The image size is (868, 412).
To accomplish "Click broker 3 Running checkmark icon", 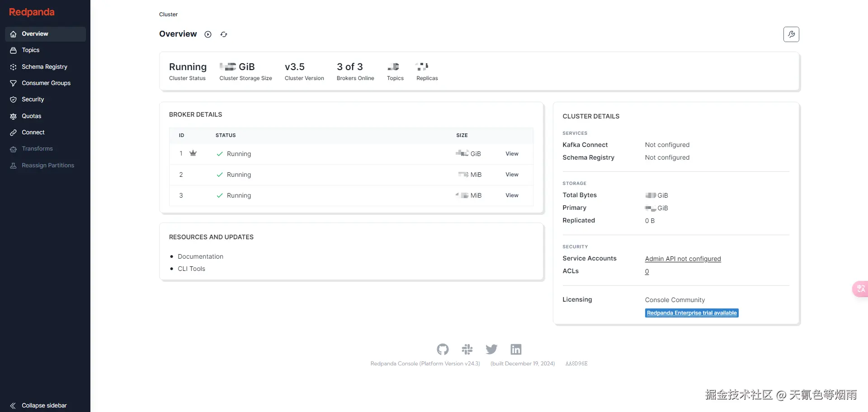I will (220, 195).
